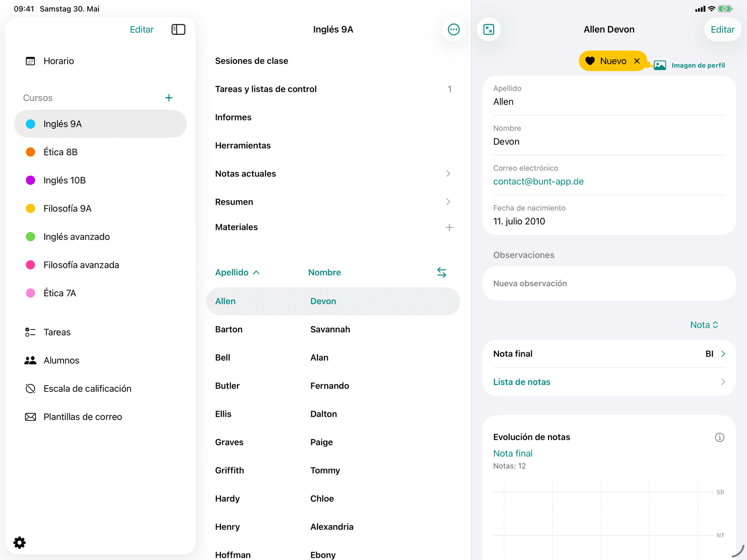The width and height of the screenshot is (747, 560).
Task: Open the Horario calendar entry
Action: coord(100,61)
